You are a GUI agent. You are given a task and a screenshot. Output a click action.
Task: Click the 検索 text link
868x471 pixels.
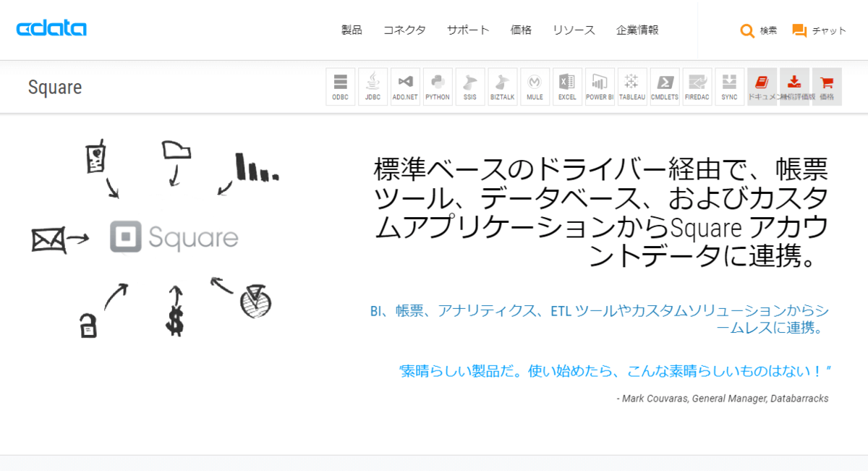[x=768, y=30]
